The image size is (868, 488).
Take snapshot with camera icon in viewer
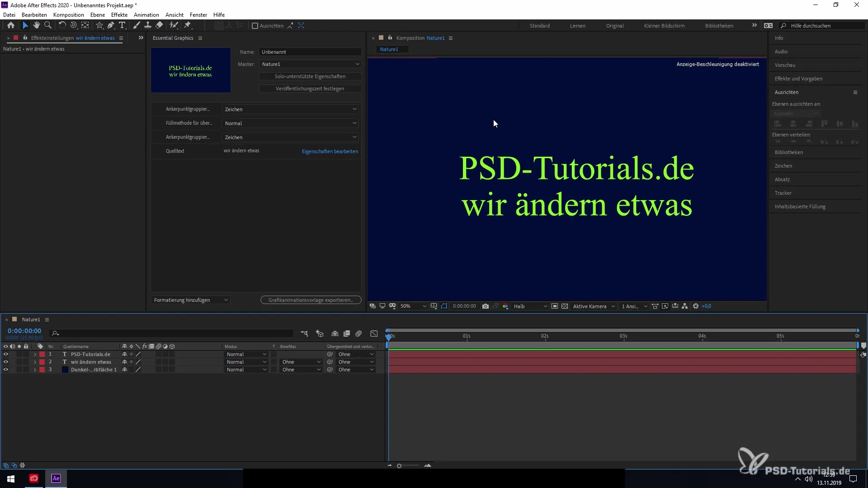tap(486, 306)
